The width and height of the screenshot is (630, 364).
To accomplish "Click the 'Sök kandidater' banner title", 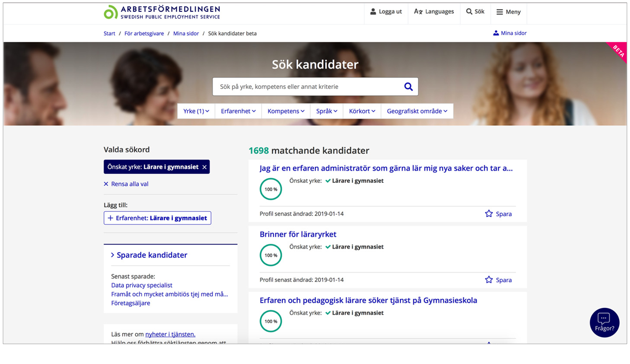I will point(315,65).
